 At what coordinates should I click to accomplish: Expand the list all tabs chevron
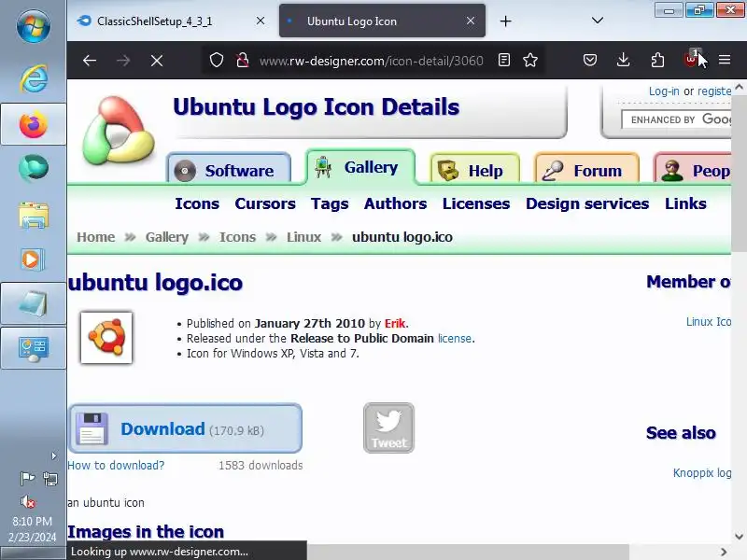click(598, 21)
